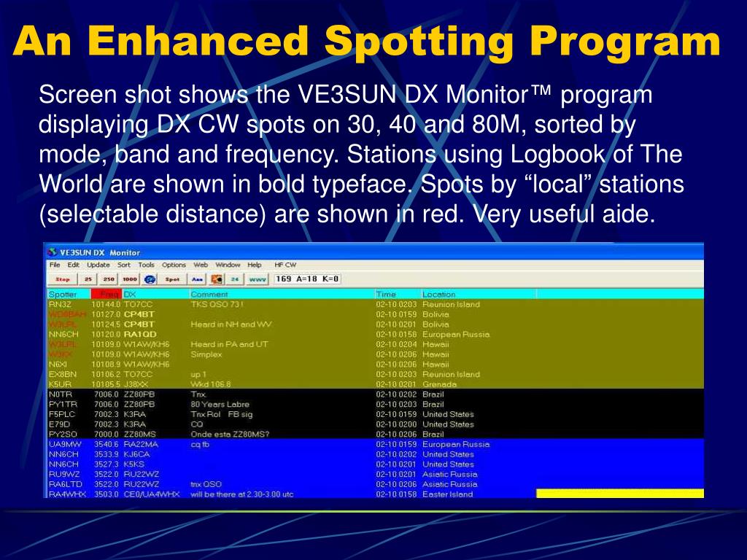747x560 pixels.
Task: Click location 'Grenada'
Action: point(439,384)
